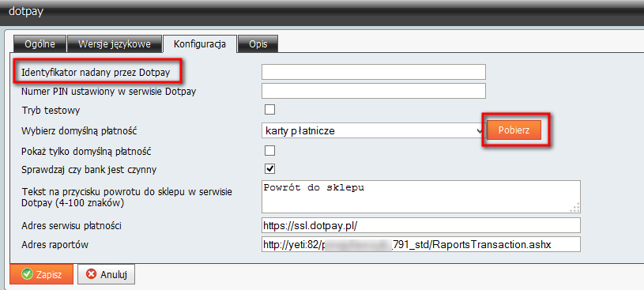
Task: Select the Konfiguracja tab
Action: (x=200, y=44)
